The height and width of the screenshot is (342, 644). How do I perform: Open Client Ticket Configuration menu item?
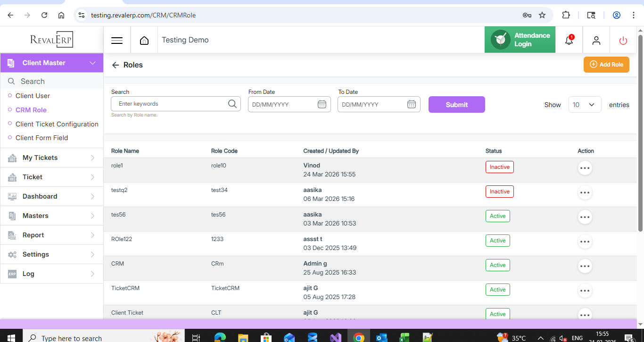[57, 124]
